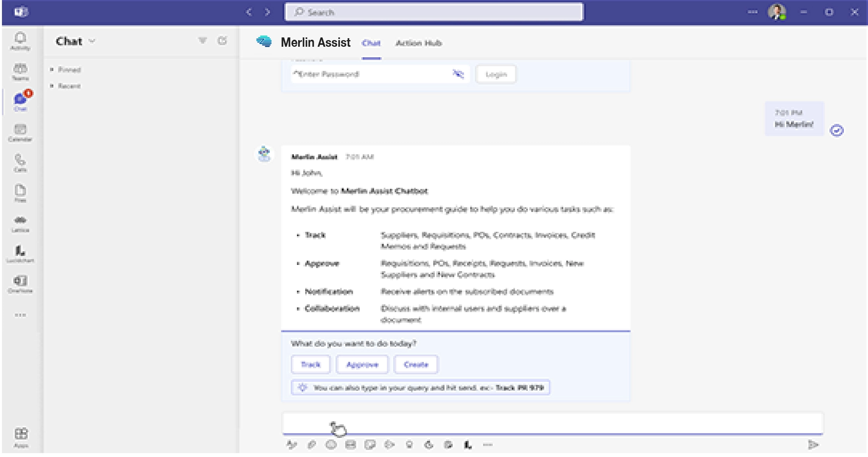Open Teams section in left rail
The width and height of the screenshot is (868, 457).
click(20, 72)
